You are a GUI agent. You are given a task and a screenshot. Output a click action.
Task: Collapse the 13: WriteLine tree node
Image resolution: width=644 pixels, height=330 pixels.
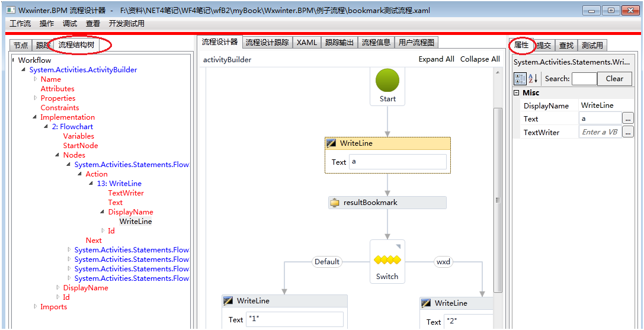click(x=91, y=184)
